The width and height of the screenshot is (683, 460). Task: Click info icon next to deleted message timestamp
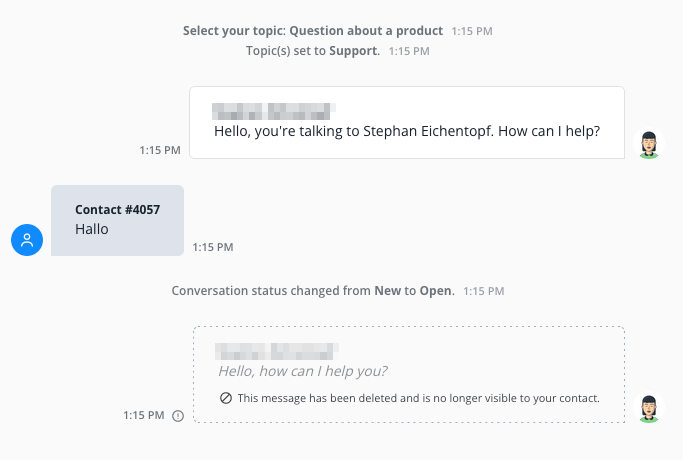pos(178,416)
